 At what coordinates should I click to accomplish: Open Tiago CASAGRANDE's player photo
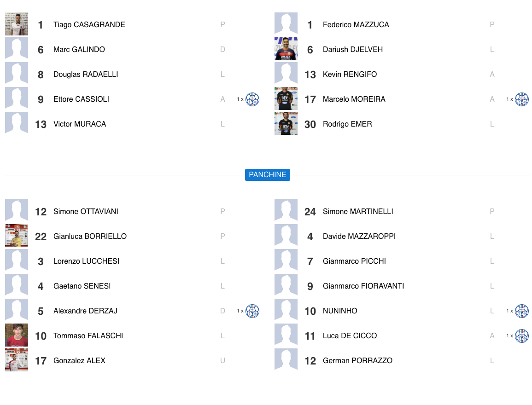coord(17,24)
